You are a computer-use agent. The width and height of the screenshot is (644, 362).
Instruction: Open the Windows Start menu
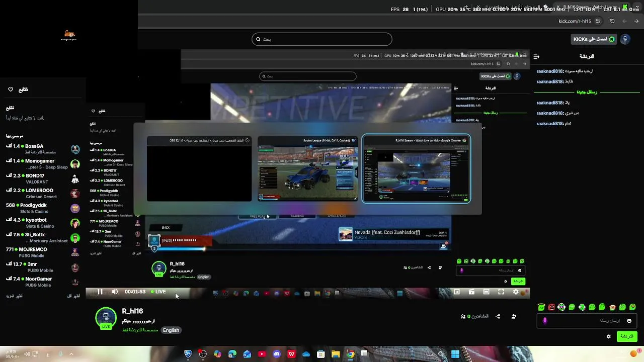click(x=455, y=354)
